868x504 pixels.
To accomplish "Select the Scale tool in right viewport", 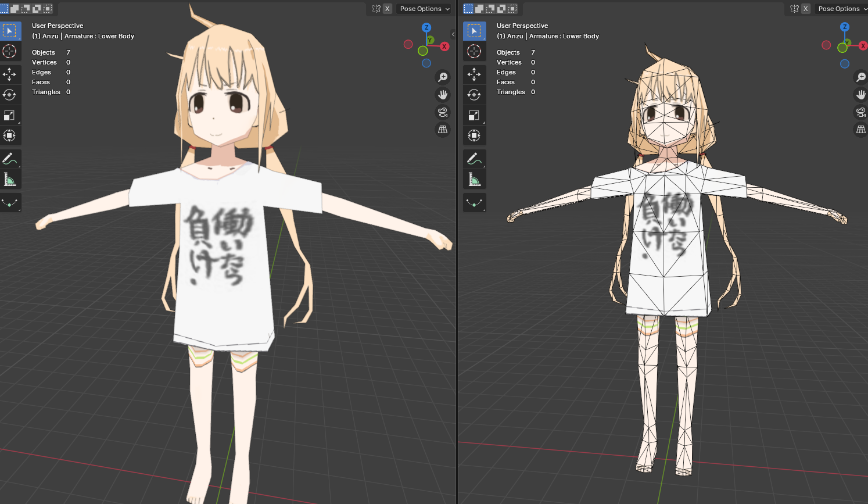I will (x=474, y=115).
